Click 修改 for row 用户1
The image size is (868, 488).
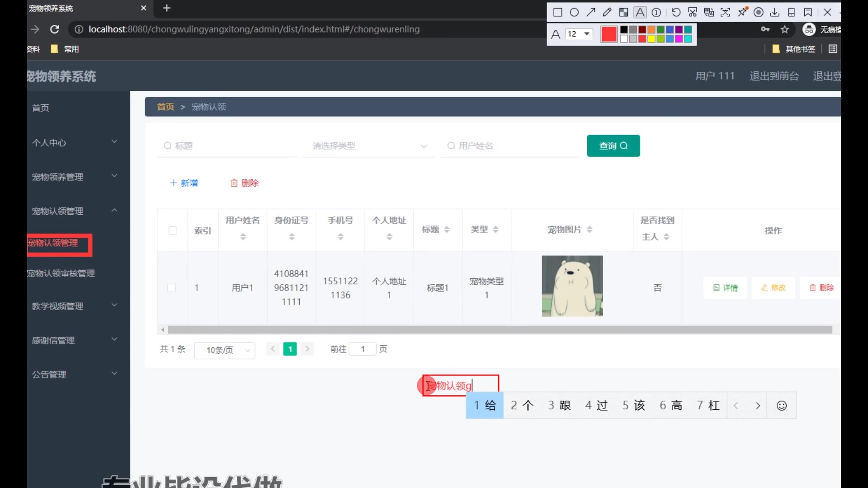click(774, 288)
